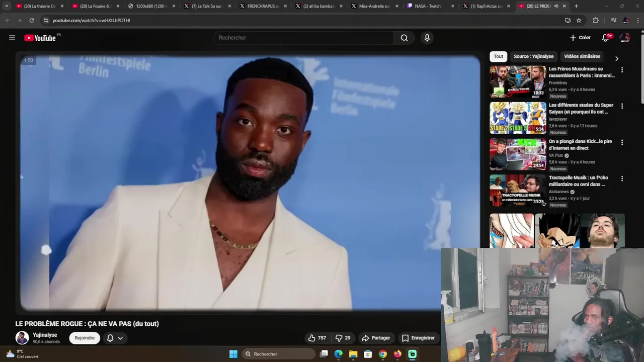The height and width of the screenshot is (362, 644).
Task: Save video with Enregistrer button
Action: tap(418, 338)
